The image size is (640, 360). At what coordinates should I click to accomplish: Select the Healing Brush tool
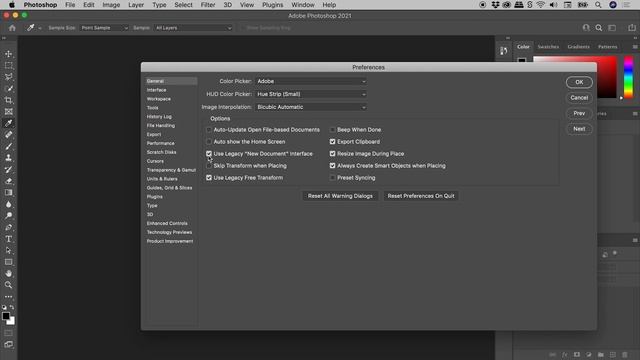coord(9,135)
